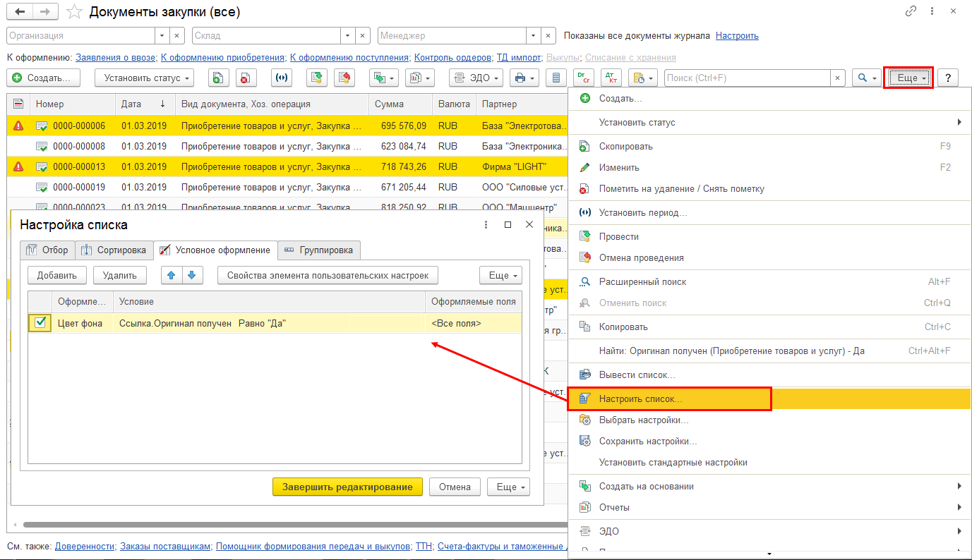This screenshot has width=972, height=560.
Task: Choose Вывести список in the menu
Action: (x=637, y=375)
